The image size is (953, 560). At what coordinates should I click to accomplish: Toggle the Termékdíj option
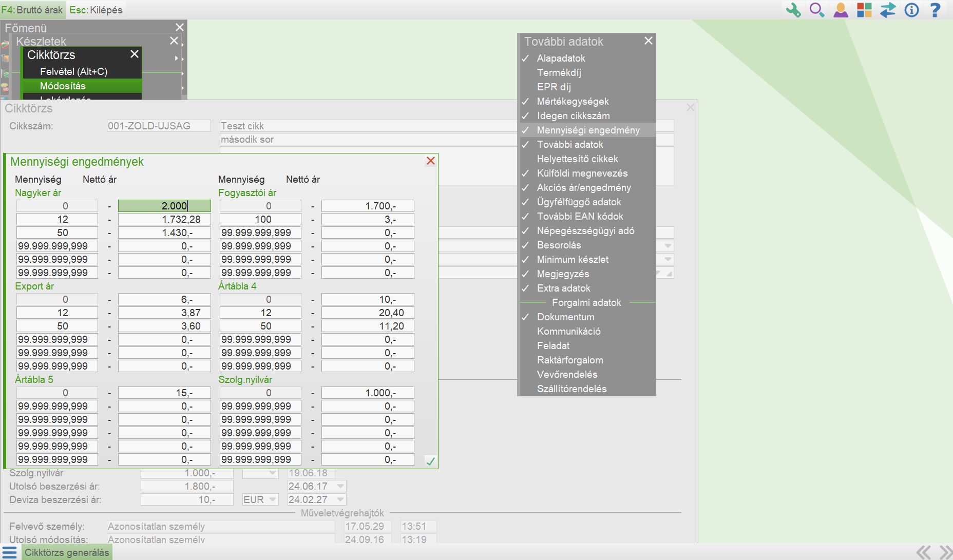[x=559, y=72]
